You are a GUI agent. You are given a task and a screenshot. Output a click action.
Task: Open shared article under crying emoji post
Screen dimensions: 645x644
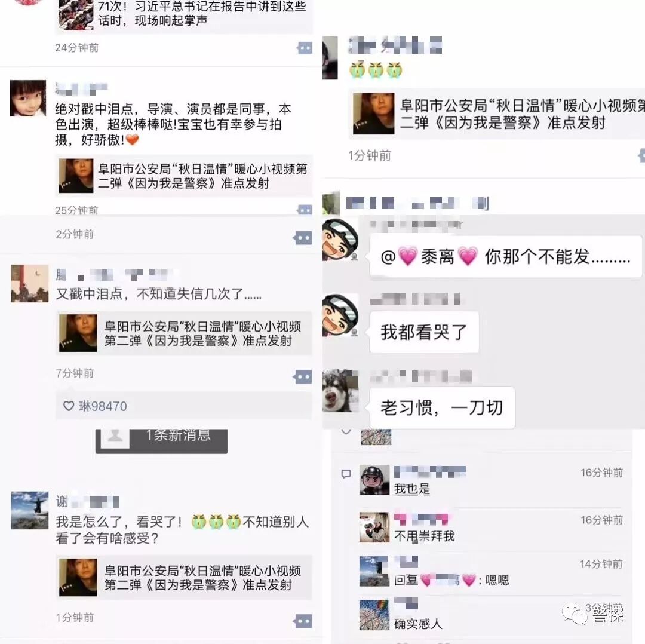tap(497, 114)
